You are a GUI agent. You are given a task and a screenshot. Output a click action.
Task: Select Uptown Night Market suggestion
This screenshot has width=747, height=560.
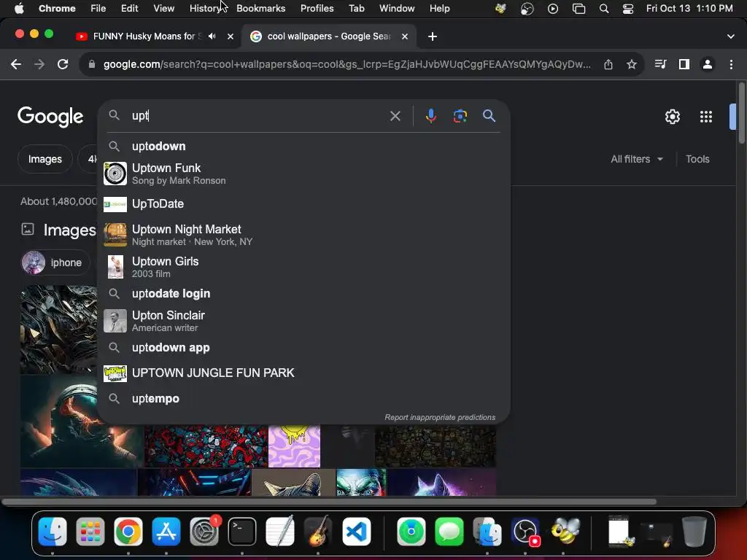tap(303, 235)
